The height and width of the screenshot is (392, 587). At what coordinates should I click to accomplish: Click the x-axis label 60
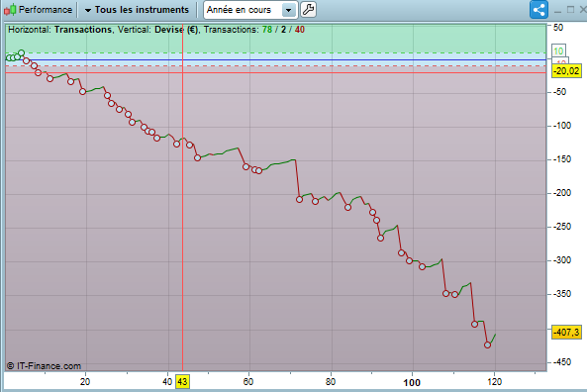(x=248, y=382)
